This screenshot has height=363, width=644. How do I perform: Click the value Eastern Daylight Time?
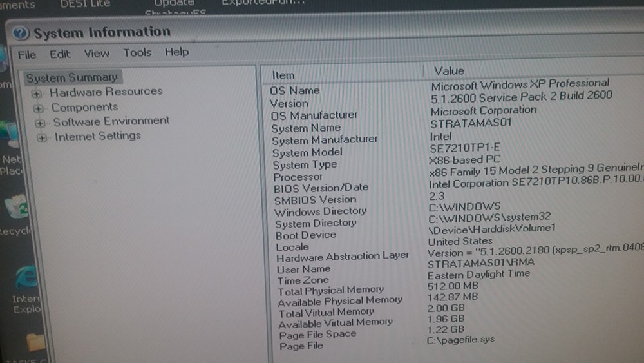tap(478, 274)
